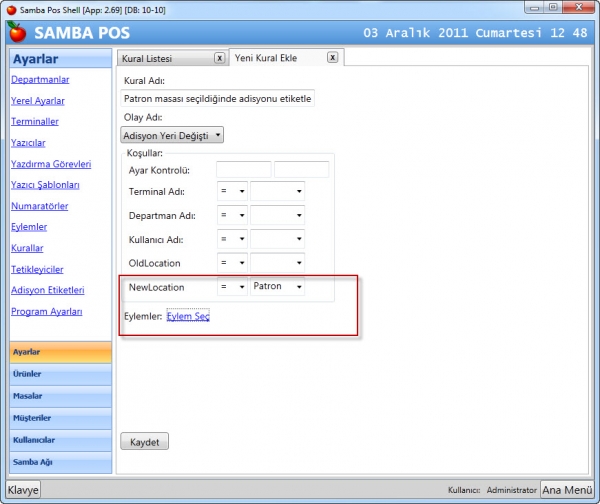Image resolution: width=600 pixels, height=504 pixels.
Task: Click the Administrator user label
Action: click(512, 490)
